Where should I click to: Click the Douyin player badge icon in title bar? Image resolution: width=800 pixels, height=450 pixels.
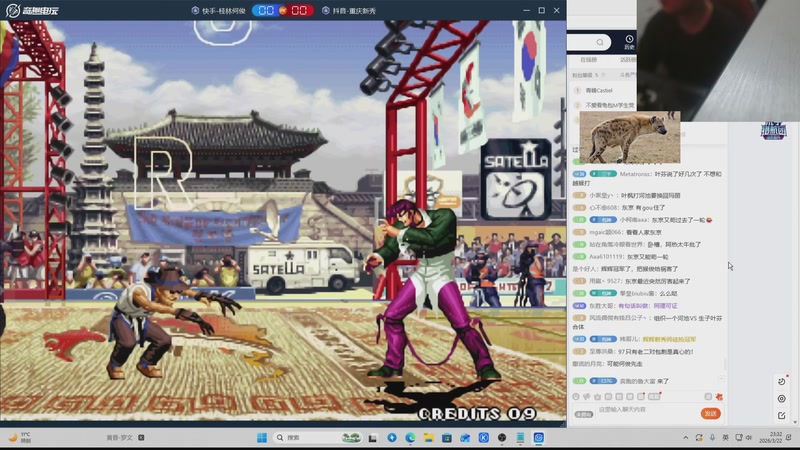[326, 10]
